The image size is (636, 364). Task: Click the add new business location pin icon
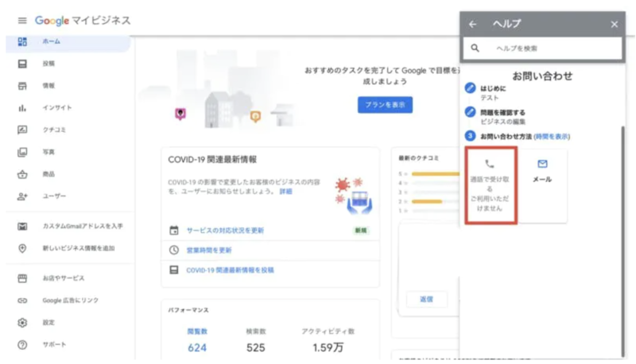pyautogui.click(x=22, y=248)
